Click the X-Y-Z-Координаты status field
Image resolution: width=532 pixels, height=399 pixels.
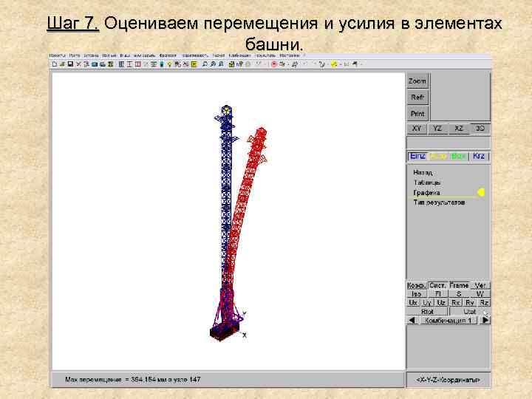click(x=449, y=380)
